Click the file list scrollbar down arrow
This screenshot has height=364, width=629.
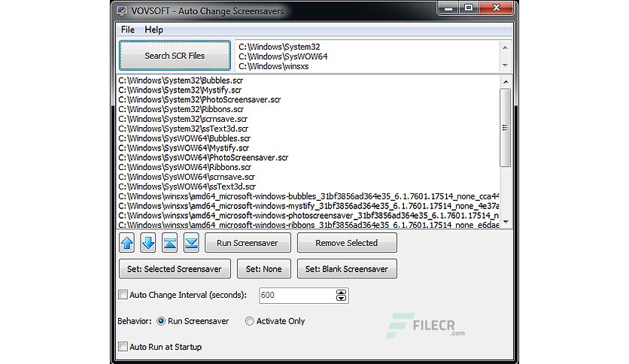506,222
